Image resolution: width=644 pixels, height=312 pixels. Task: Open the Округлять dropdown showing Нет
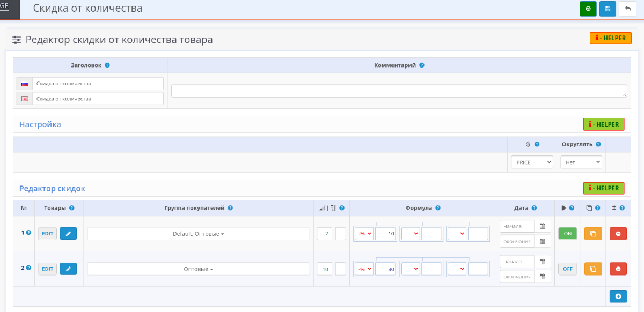pyautogui.click(x=581, y=162)
